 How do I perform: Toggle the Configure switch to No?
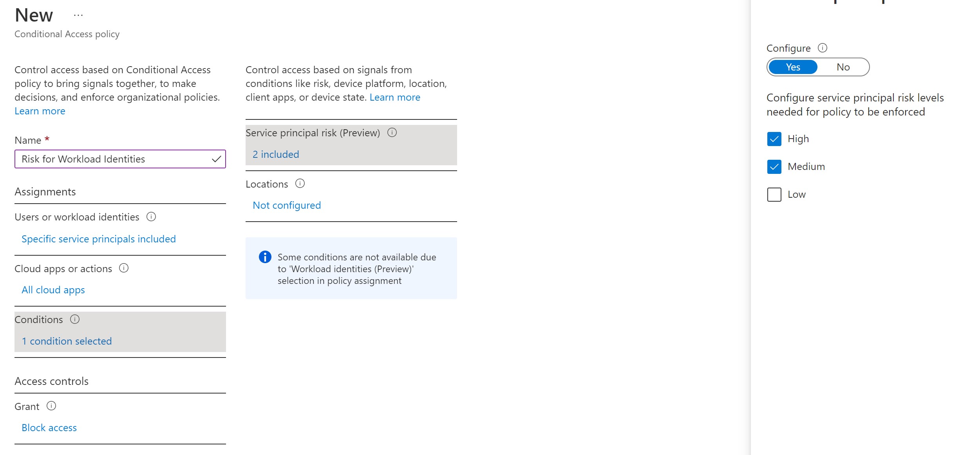pos(843,67)
